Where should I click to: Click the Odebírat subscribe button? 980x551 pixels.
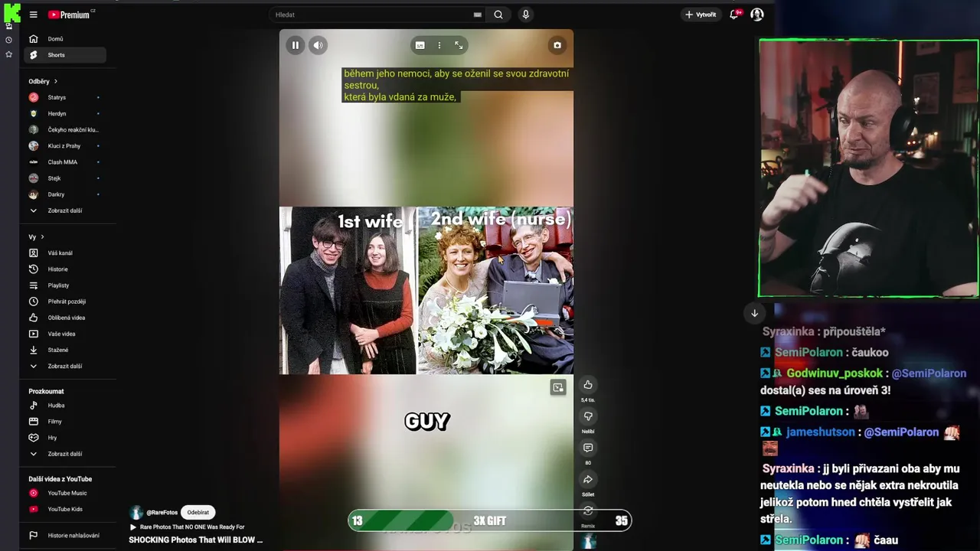pyautogui.click(x=198, y=513)
